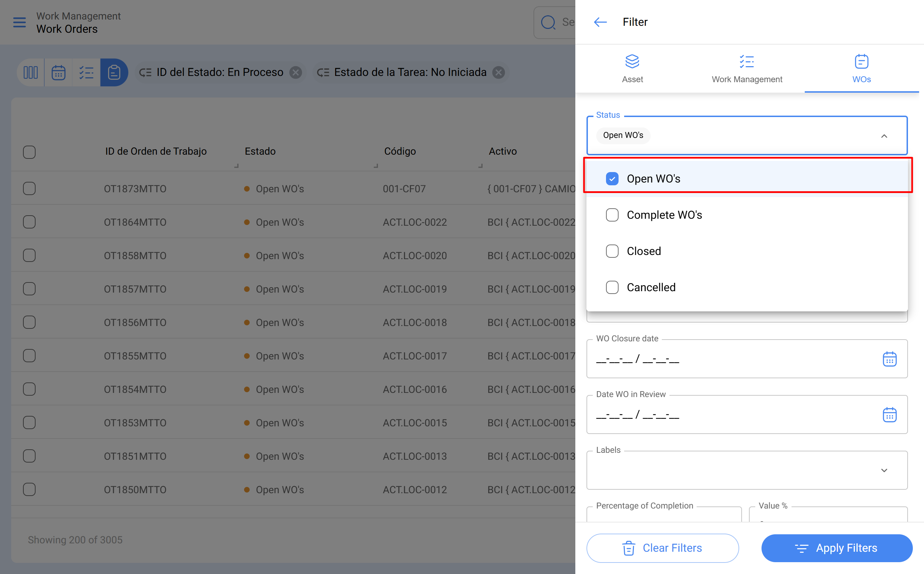Click the back arrow in Filter panel
The image size is (924, 574).
tap(600, 22)
